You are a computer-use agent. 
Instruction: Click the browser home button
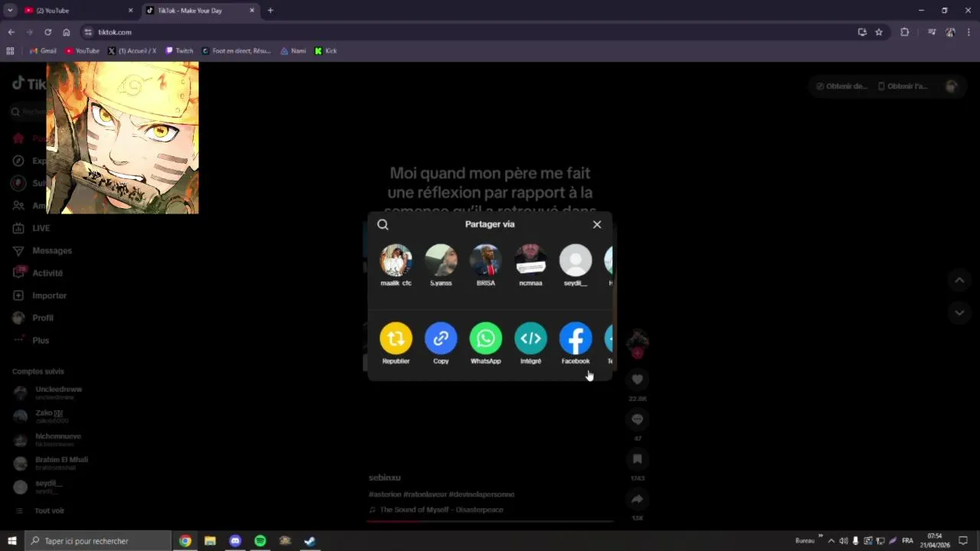pos(67,32)
